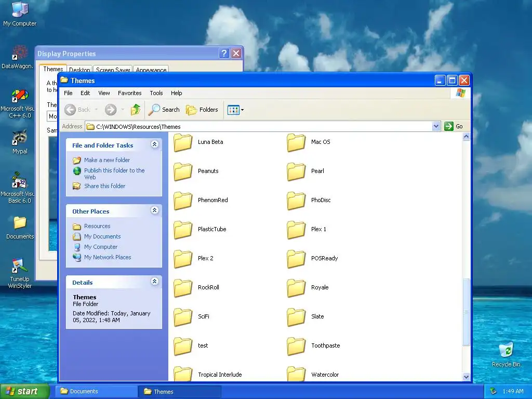Switch to Screen Saver tab in Display Properties
The width and height of the screenshot is (532, 399).
(113, 70)
